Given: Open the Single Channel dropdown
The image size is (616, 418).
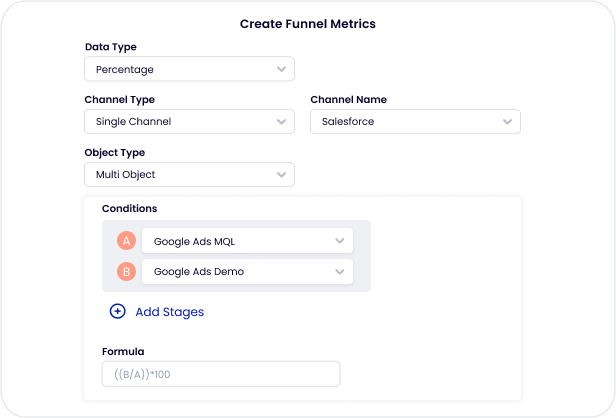Looking at the screenshot, I should pyautogui.click(x=189, y=122).
